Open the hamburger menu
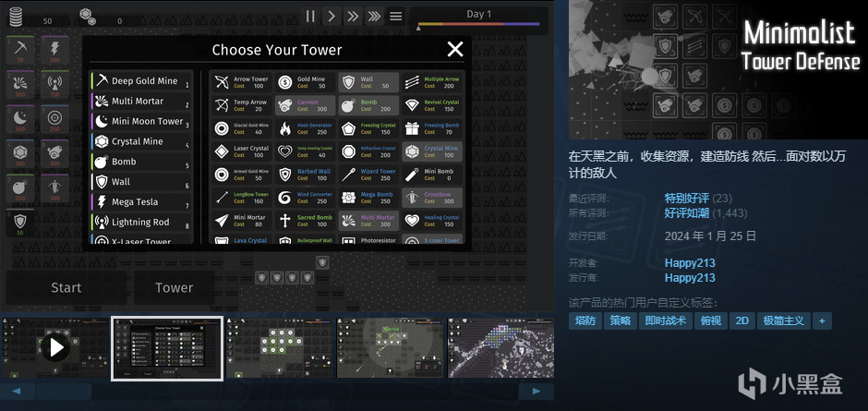 (x=396, y=16)
